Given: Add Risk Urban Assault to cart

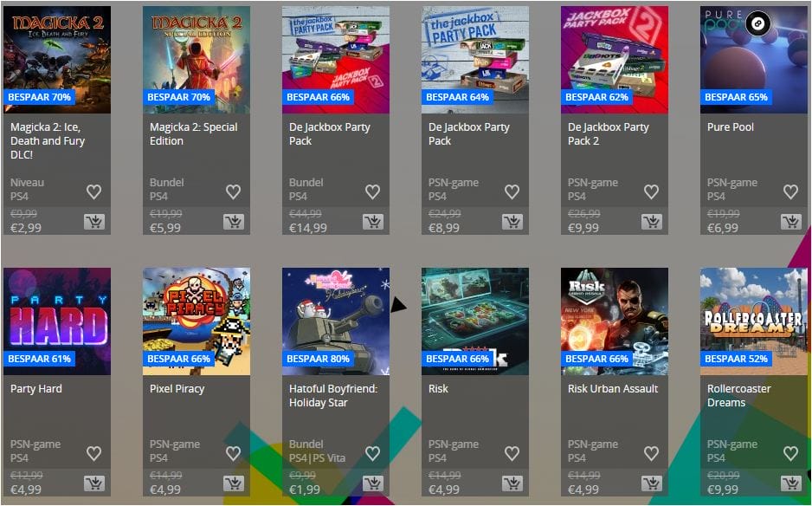Looking at the screenshot, I should pos(652,483).
